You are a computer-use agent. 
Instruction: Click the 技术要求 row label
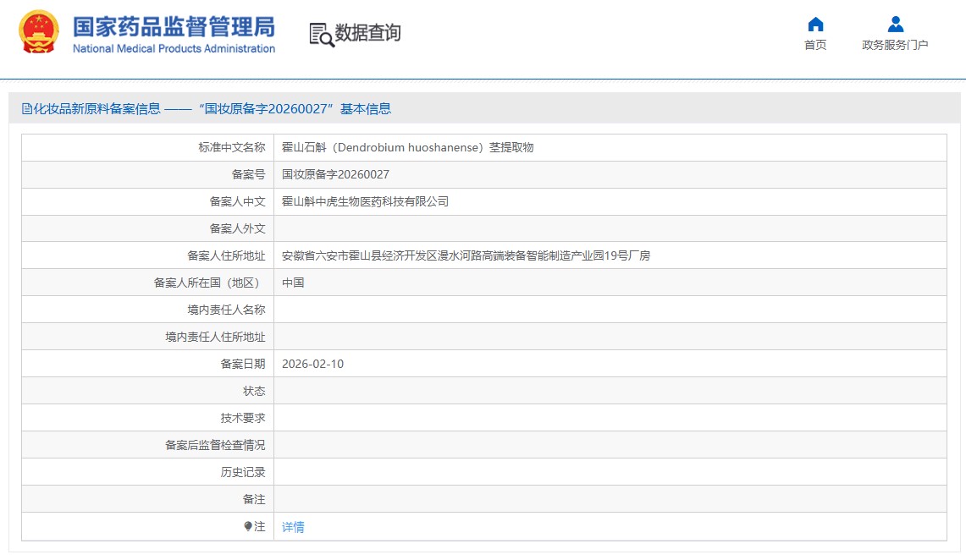[x=243, y=418]
